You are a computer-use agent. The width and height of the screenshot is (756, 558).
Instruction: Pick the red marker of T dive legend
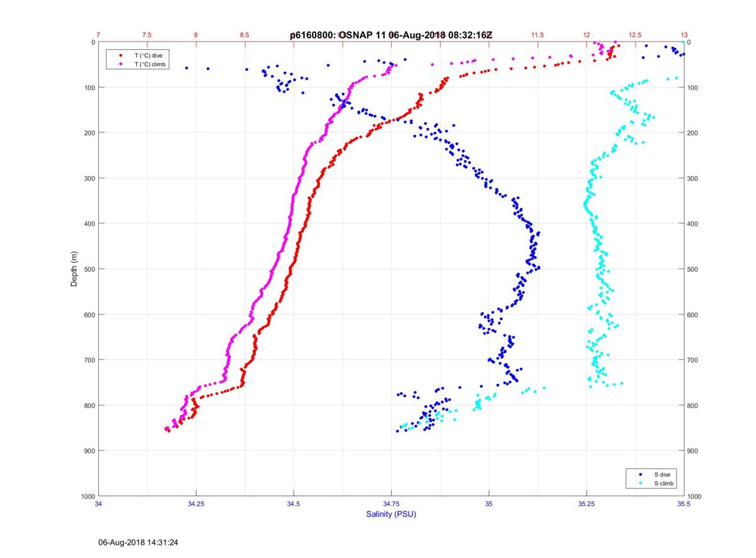coord(120,55)
